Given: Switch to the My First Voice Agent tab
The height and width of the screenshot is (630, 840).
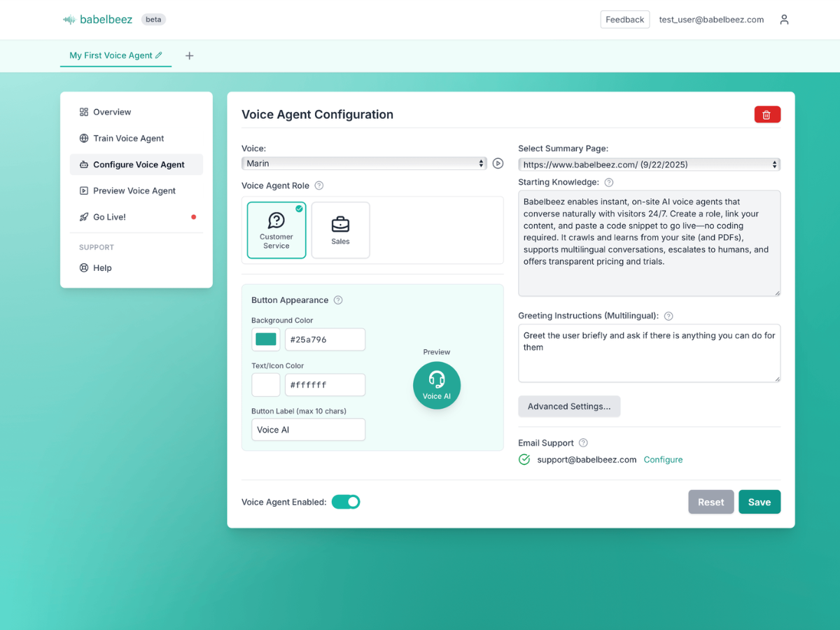Looking at the screenshot, I should point(111,55).
